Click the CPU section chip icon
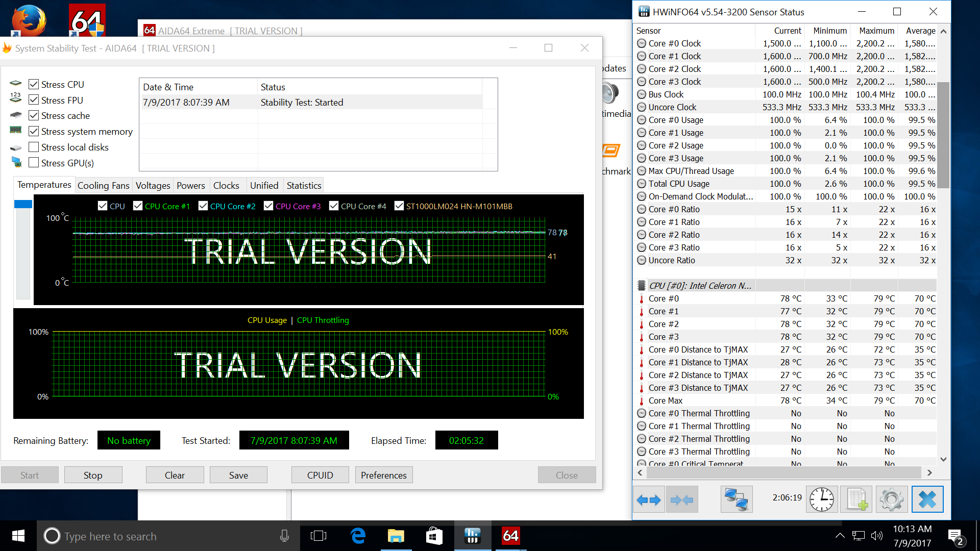The width and height of the screenshot is (980, 551). pyautogui.click(x=642, y=286)
